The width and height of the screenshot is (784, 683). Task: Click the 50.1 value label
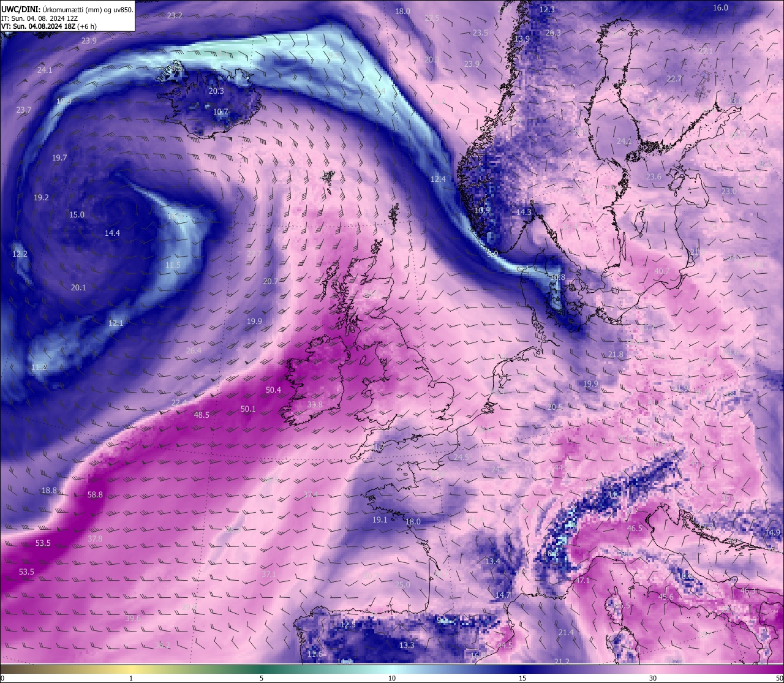pos(248,409)
